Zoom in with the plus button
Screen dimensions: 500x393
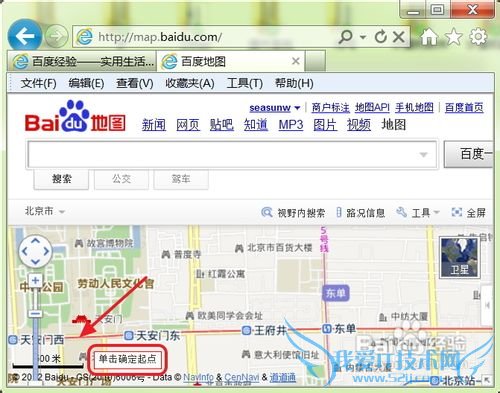(x=35, y=281)
